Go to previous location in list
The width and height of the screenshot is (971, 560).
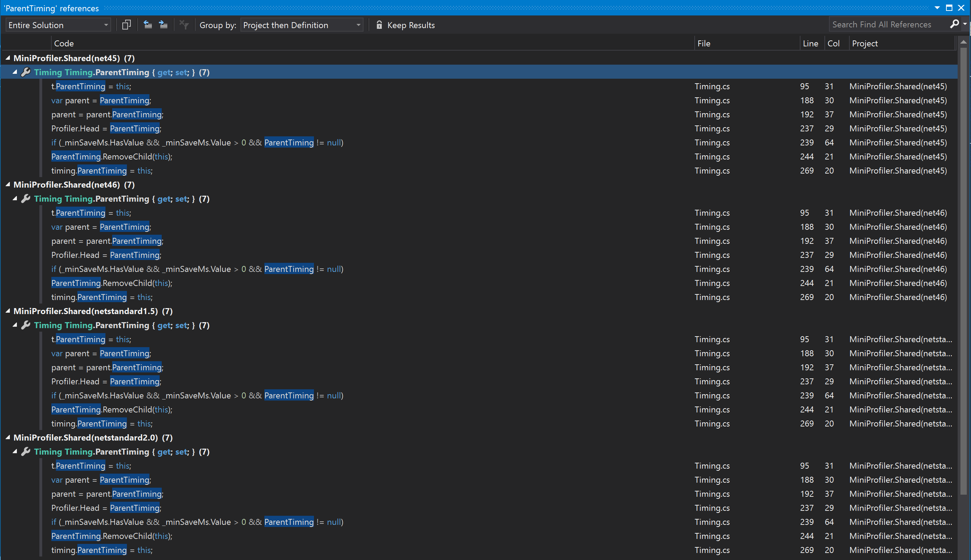[x=148, y=25]
